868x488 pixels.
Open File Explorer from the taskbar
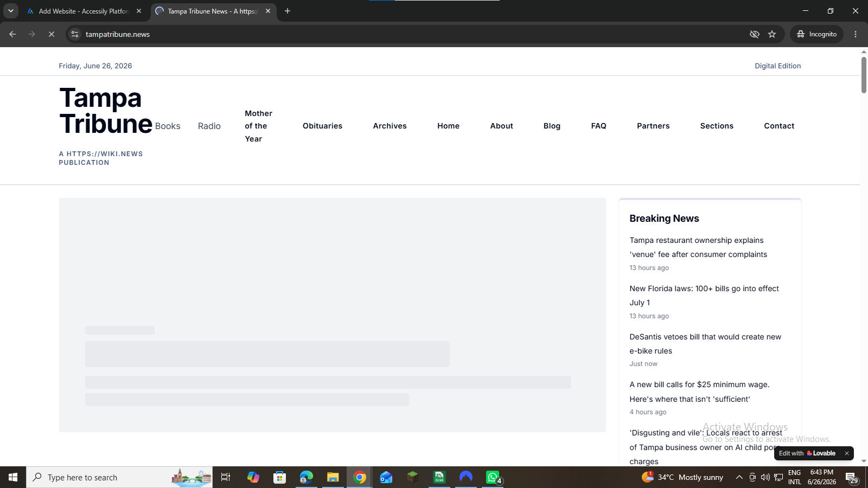pyautogui.click(x=333, y=477)
